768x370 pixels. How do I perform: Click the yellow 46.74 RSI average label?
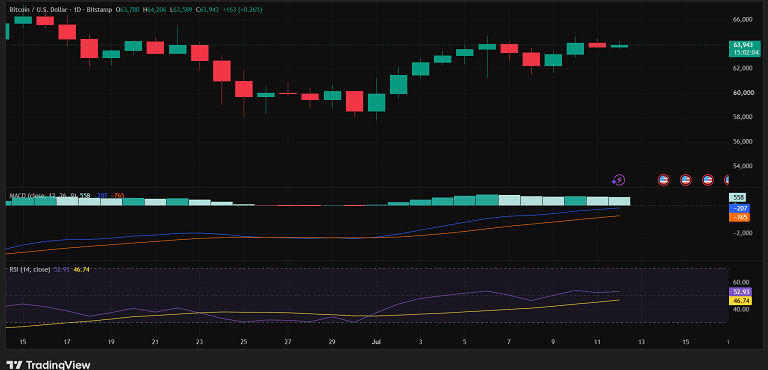click(740, 300)
